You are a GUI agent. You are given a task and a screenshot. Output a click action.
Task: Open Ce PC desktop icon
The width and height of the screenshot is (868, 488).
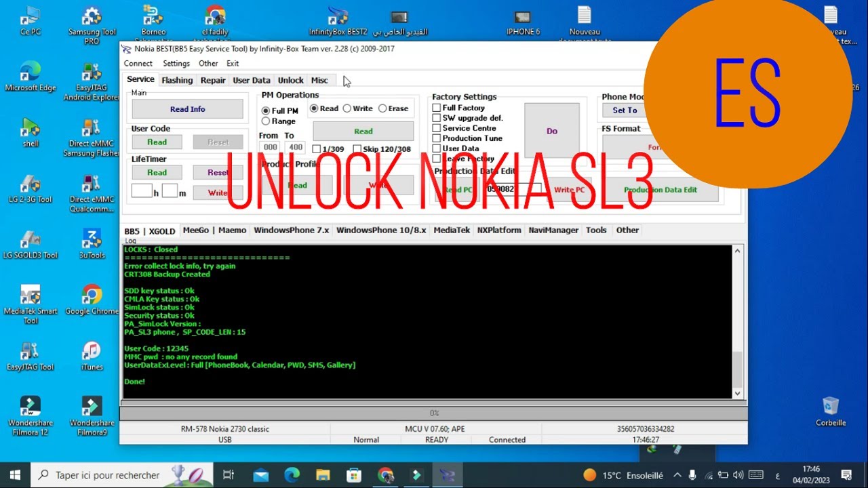pos(30,21)
